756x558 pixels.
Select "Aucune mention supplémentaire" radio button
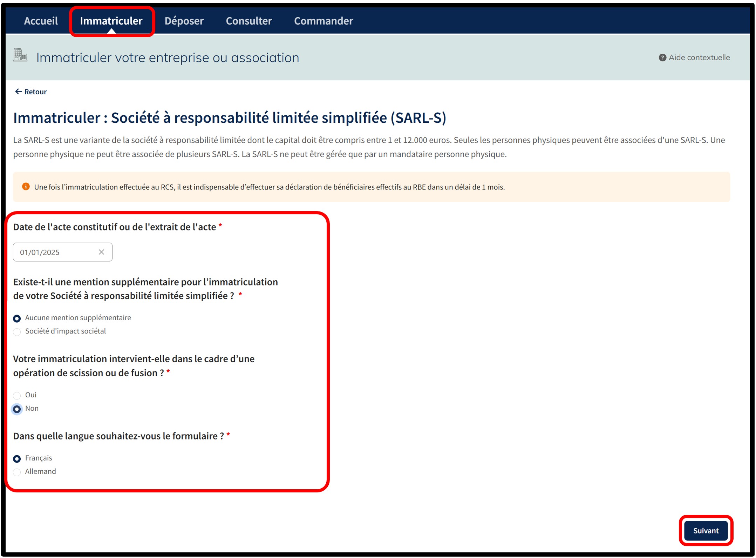point(17,318)
